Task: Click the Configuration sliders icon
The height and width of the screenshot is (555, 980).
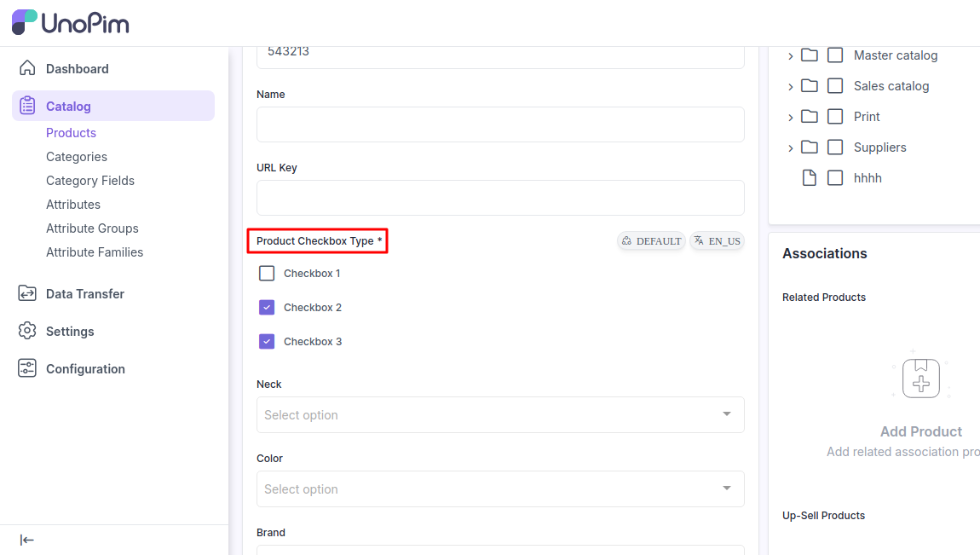Action: click(x=27, y=368)
